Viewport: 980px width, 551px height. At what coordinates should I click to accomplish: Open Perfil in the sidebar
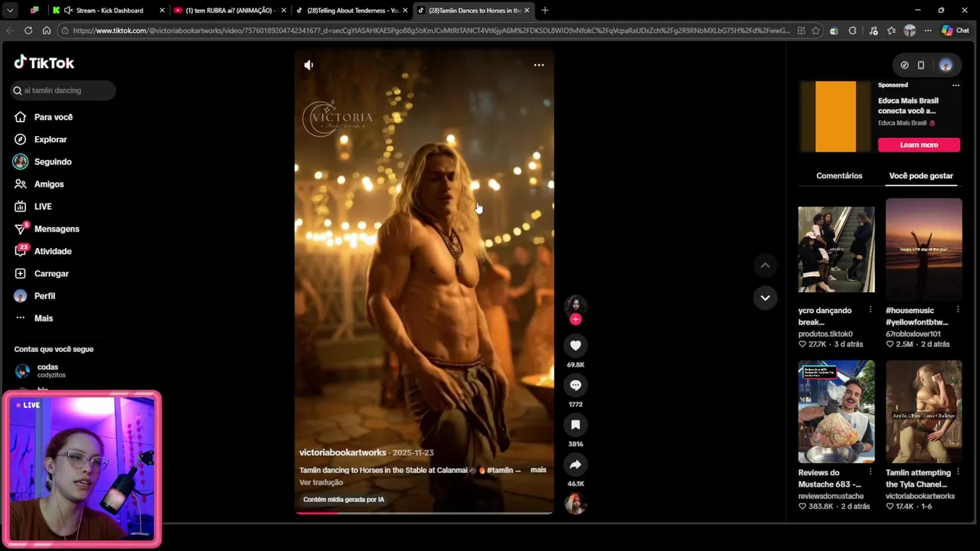point(44,295)
